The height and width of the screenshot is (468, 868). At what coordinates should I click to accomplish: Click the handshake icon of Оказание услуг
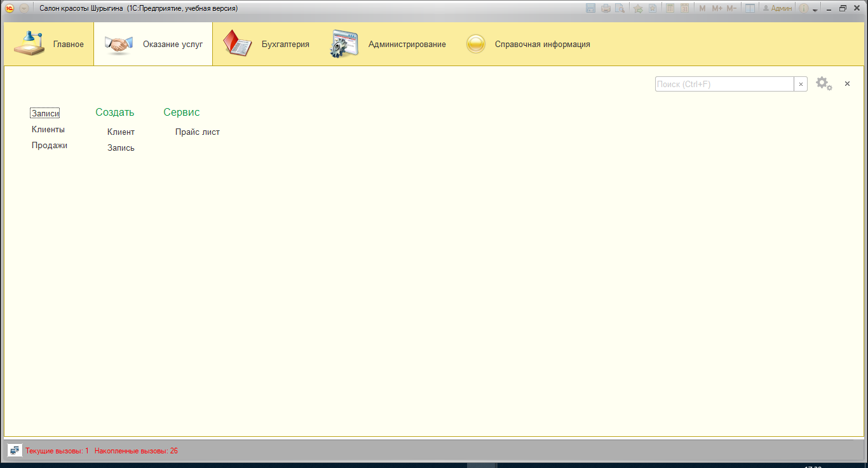pos(118,45)
